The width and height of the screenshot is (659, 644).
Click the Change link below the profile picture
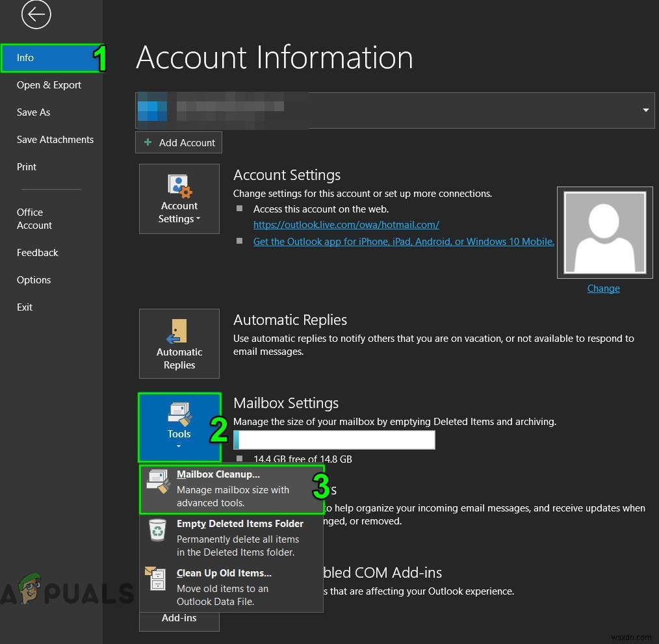(603, 288)
